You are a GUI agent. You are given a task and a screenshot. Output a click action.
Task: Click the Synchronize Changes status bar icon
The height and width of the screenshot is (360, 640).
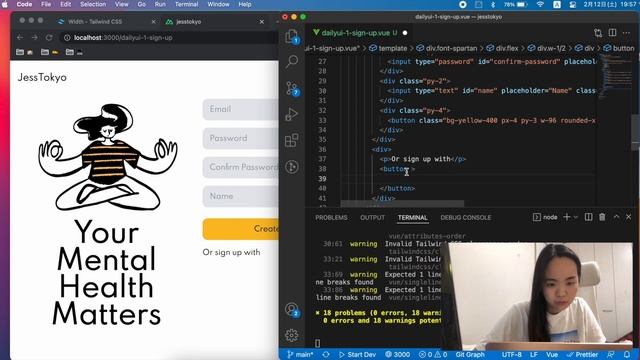tap(326, 354)
